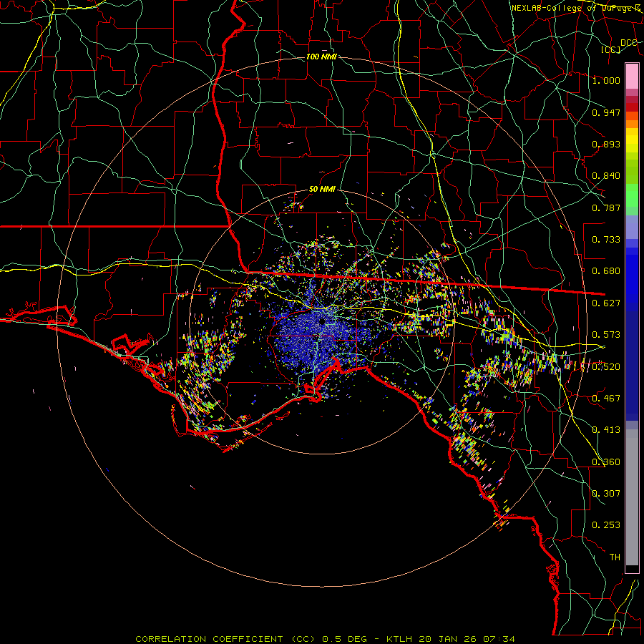Pick the gray segment of the color bar
Image resolution: width=644 pixels, height=644 pixels.
(632, 497)
